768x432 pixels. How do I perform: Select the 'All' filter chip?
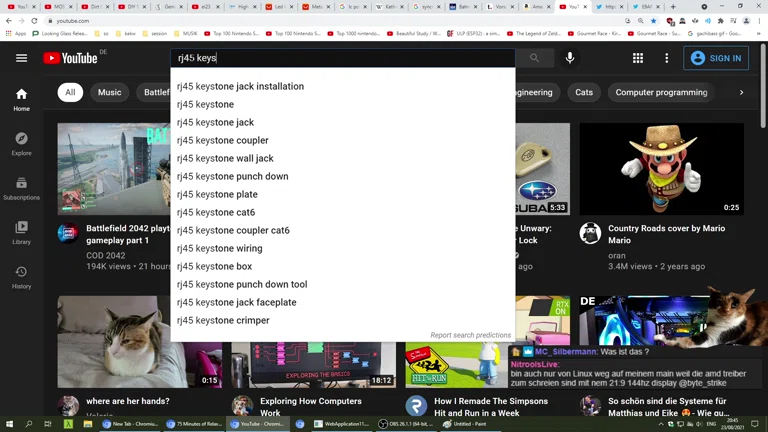tap(70, 92)
